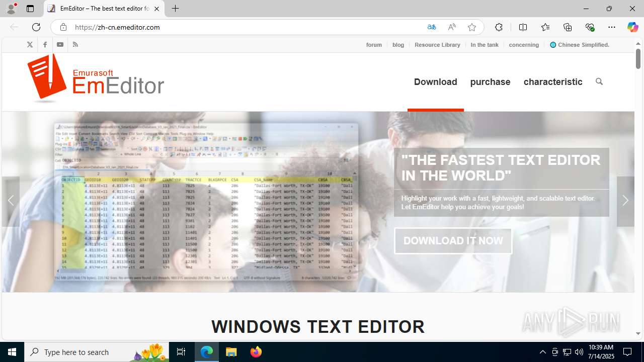Open File Explorer from the taskbar
644x362 pixels.
(x=231, y=352)
